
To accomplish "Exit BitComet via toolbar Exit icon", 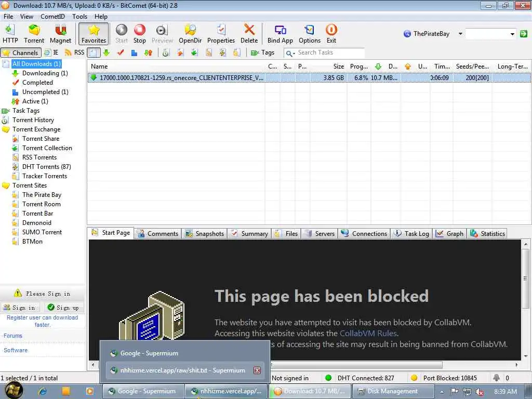I will point(331,34).
